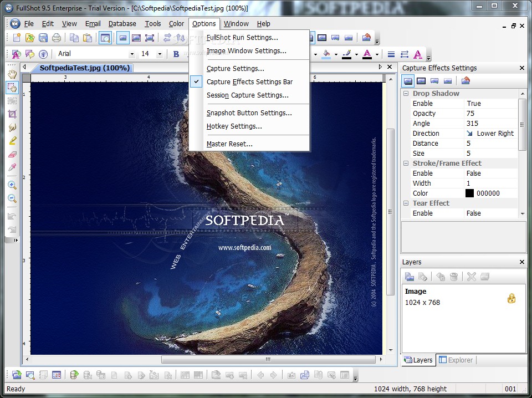Viewport: 532px width, 398px height.
Task: Select the Hand pan tool
Action: tap(12, 74)
